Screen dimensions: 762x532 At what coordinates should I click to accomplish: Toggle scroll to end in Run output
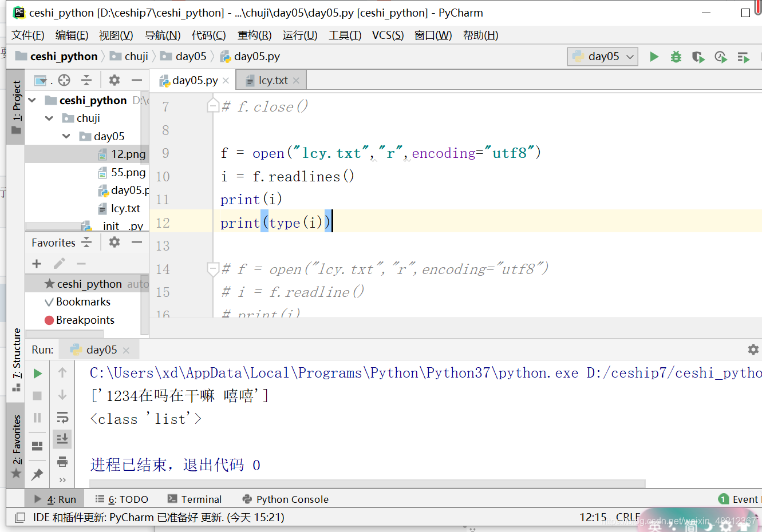click(62, 439)
